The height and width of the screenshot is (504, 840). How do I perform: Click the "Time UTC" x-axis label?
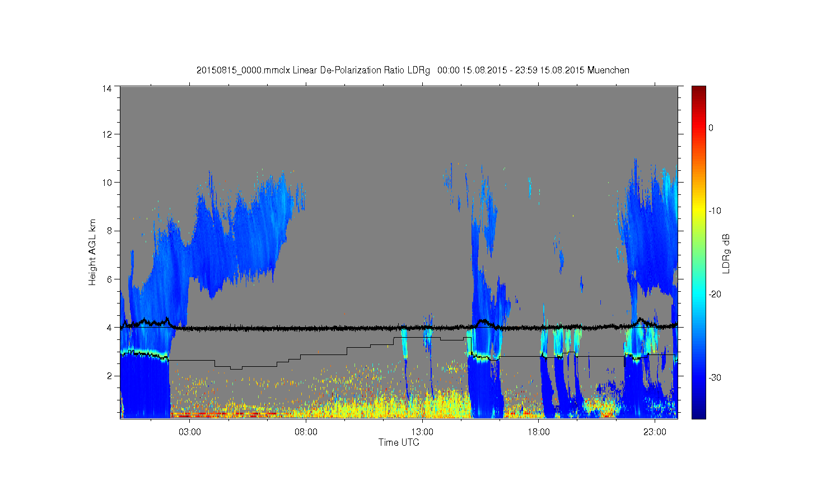tap(399, 442)
